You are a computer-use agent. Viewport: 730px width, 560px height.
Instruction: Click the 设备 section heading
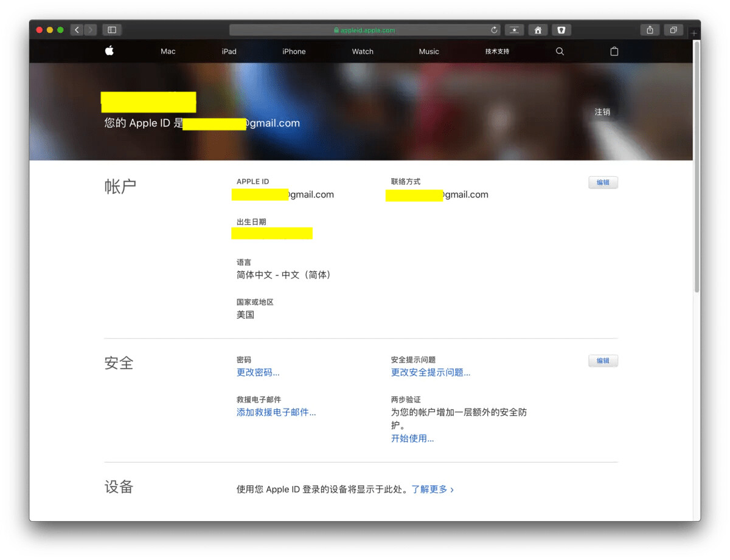pyautogui.click(x=119, y=487)
